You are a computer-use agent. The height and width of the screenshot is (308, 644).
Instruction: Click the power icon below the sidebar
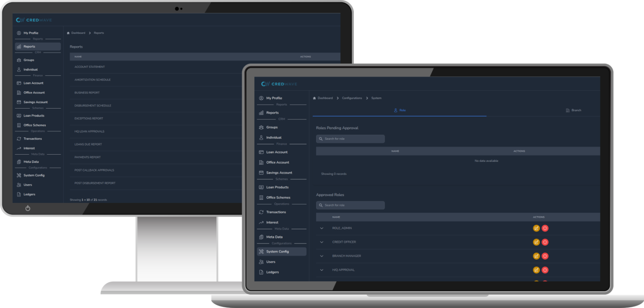click(x=28, y=207)
